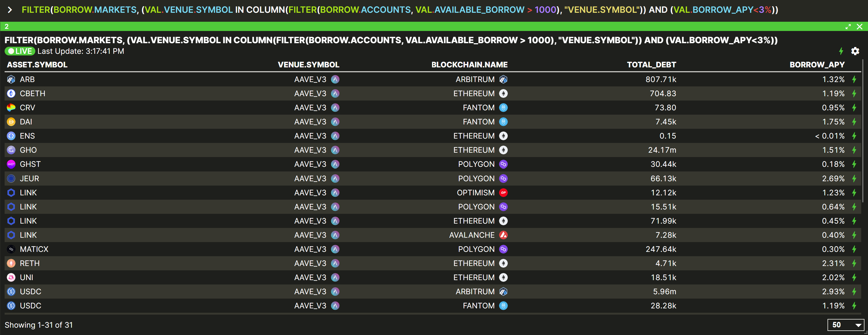This screenshot has height=335, width=868.
Task: Click the MATICX asset name
Action: (x=34, y=249)
